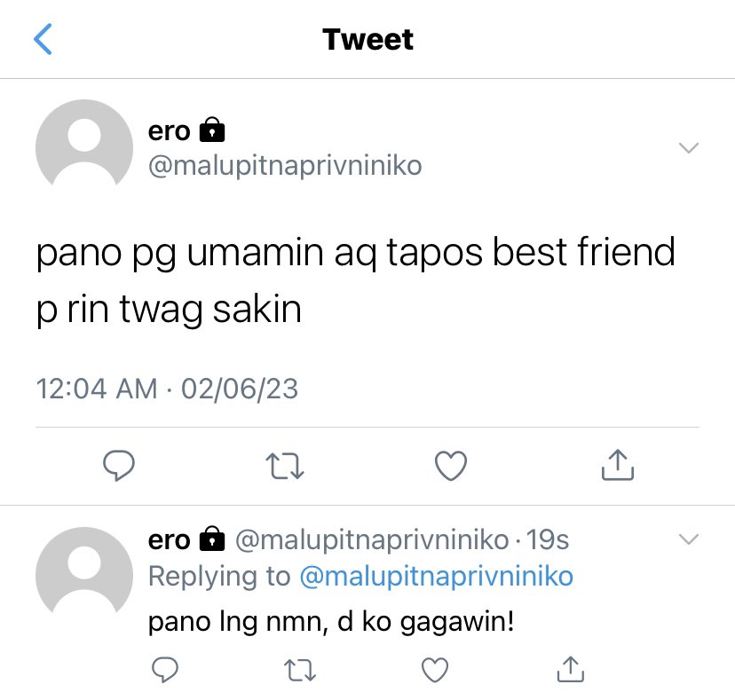Retweet the main tweet
The image size is (735, 700).
(x=285, y=466)
